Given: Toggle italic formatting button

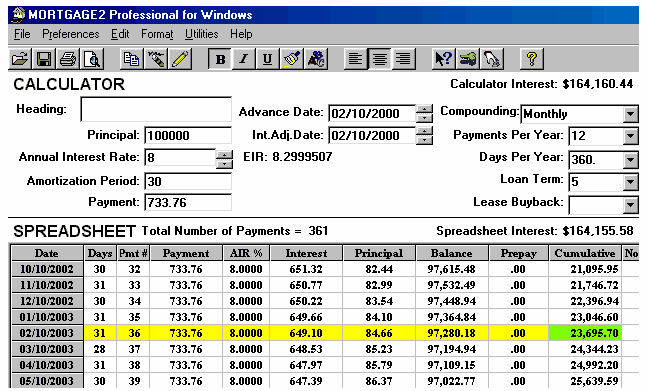Looking at the screenshot, I should (x=244, y=59).
